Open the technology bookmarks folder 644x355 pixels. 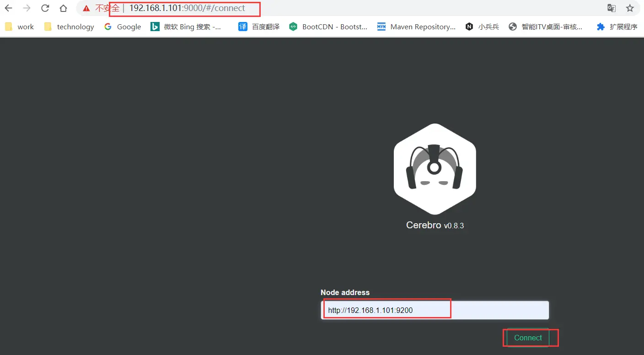[69, 27]
